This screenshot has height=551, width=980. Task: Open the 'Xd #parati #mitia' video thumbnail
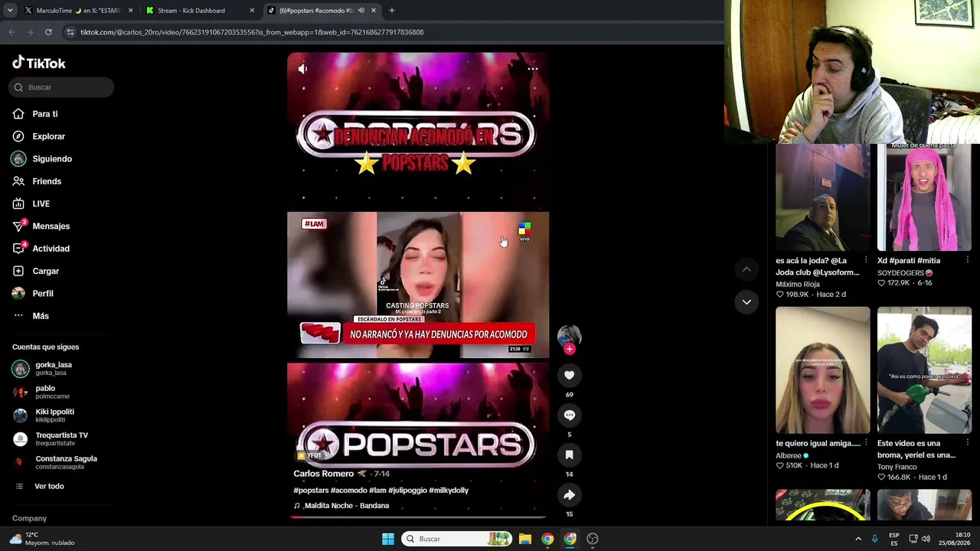pyautogui.click(x=924, y=197)
